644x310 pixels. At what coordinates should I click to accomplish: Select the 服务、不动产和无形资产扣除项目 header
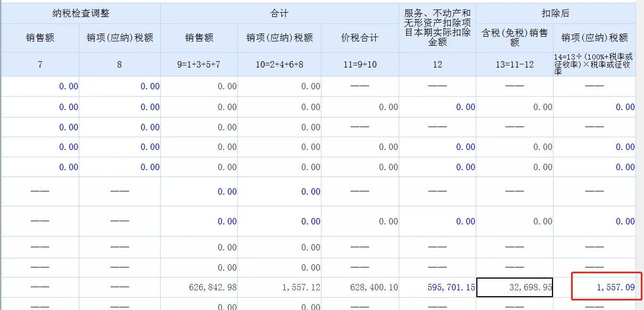tap(437, 28)
